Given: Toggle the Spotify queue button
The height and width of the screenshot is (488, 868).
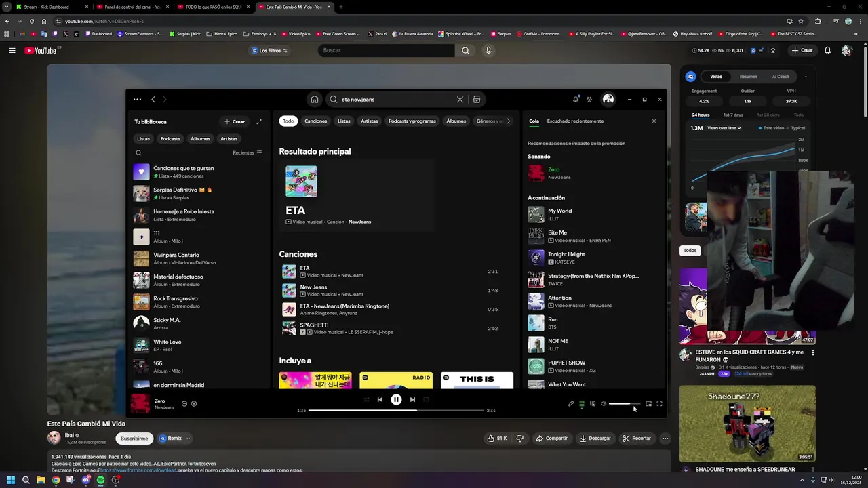Looking at the screenshot, I should pos(582,404).
